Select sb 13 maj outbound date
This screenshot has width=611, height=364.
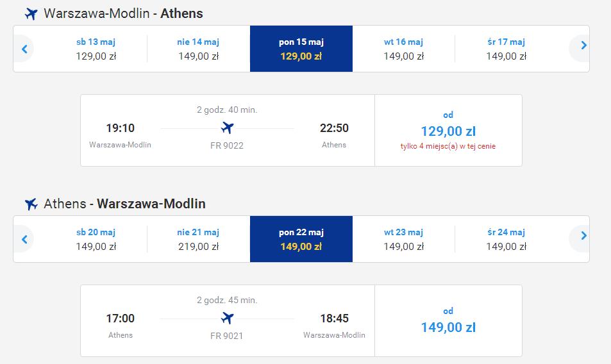(x=96, y=49)
